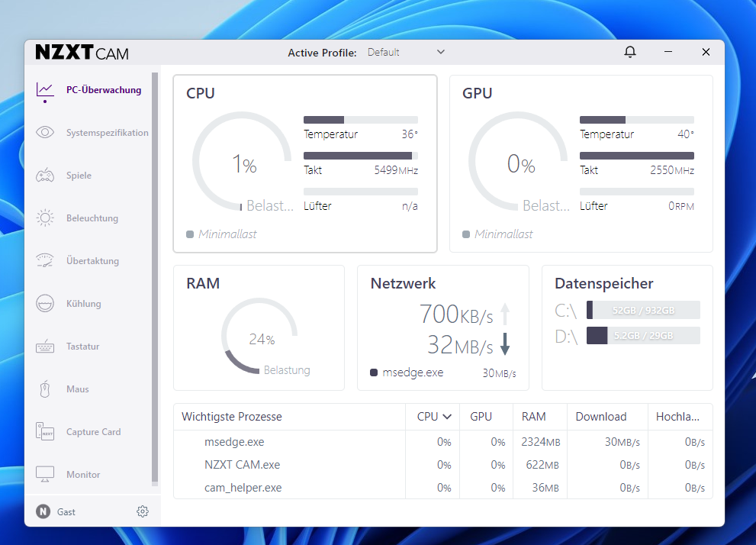756x545 pixels.
Task: Open the GPU monitoring card title
Action: point(477,93)
